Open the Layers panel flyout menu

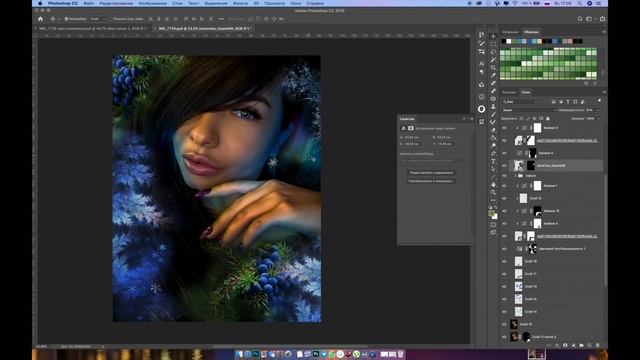tap(604, 92)
